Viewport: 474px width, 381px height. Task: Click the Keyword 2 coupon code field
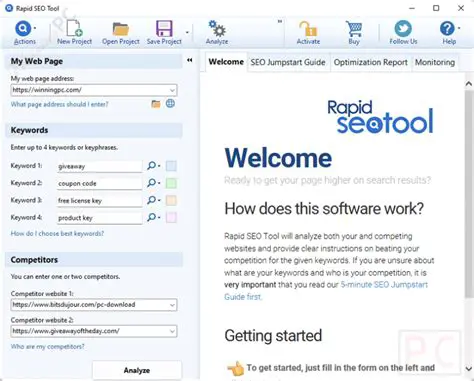pyautogui.click(x=99, y=184)
